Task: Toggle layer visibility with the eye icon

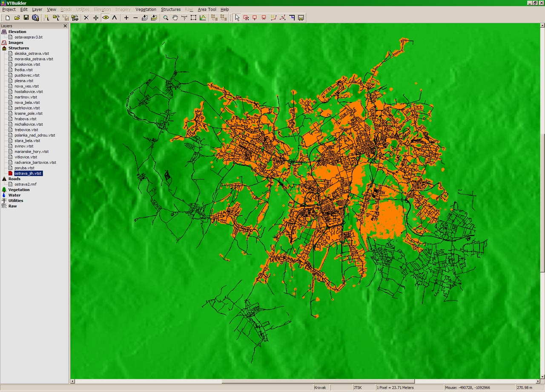Action: (x=105, y=18)
